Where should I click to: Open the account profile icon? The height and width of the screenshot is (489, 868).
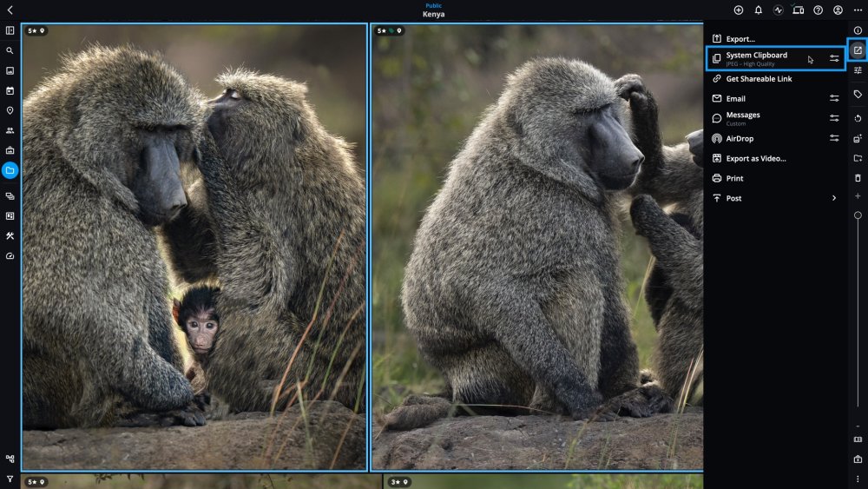coord(838,10)
